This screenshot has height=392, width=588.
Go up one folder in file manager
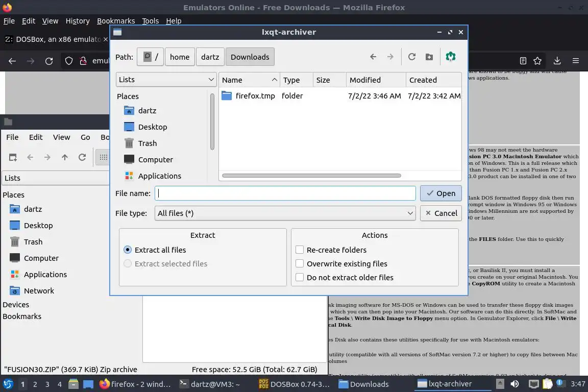64,157
